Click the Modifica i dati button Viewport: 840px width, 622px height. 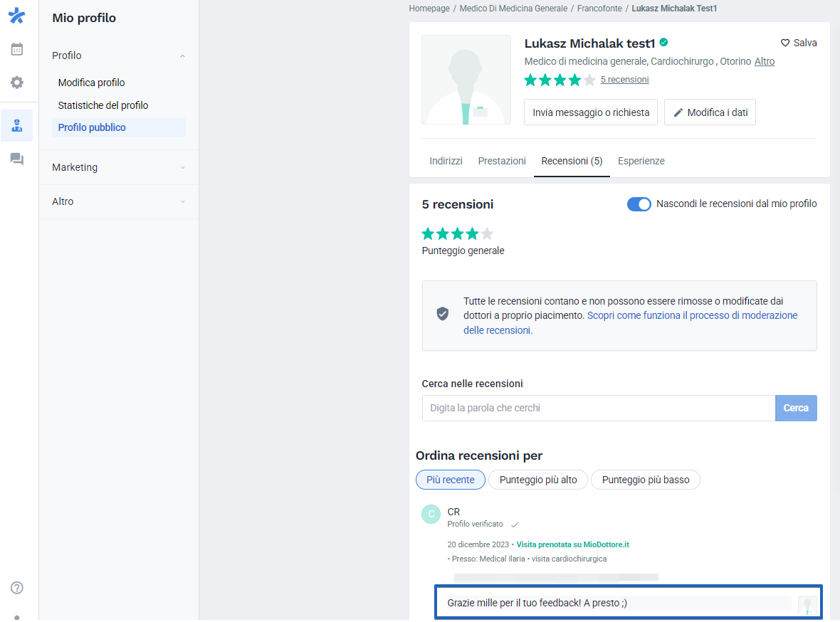[710, 112]
